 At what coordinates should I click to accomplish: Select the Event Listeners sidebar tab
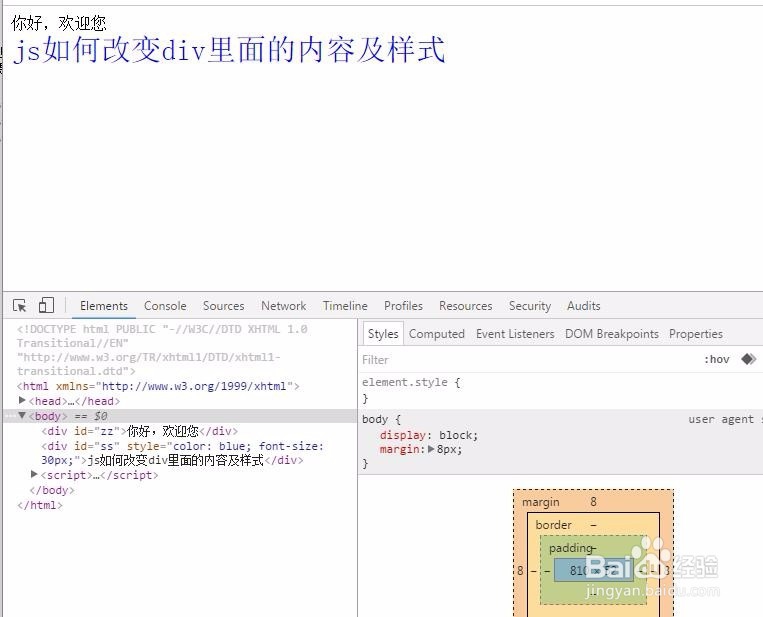[515, 334]
